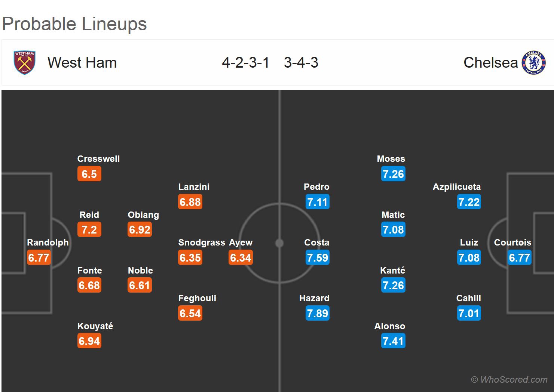Click Courtois's 6.77 rating badge
This screenshot has width=554, height=392.
(x=519, y=257)
